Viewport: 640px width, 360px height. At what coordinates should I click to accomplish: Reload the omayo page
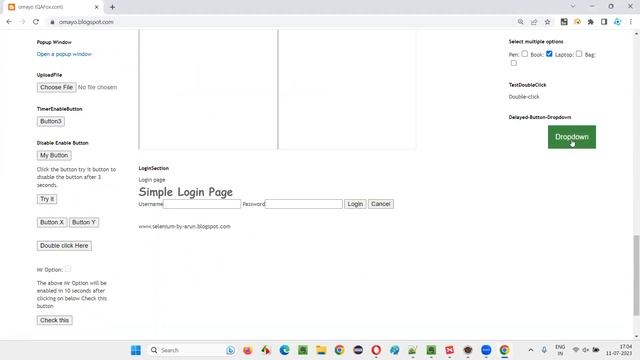[36, 22]
